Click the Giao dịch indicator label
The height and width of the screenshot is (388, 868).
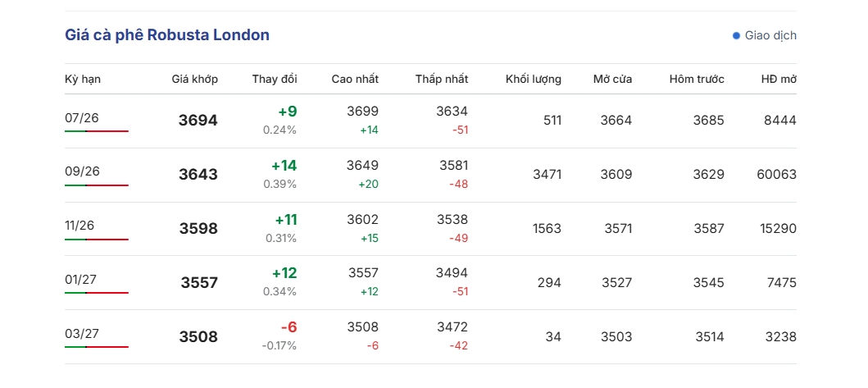click(x=770, y=35)
